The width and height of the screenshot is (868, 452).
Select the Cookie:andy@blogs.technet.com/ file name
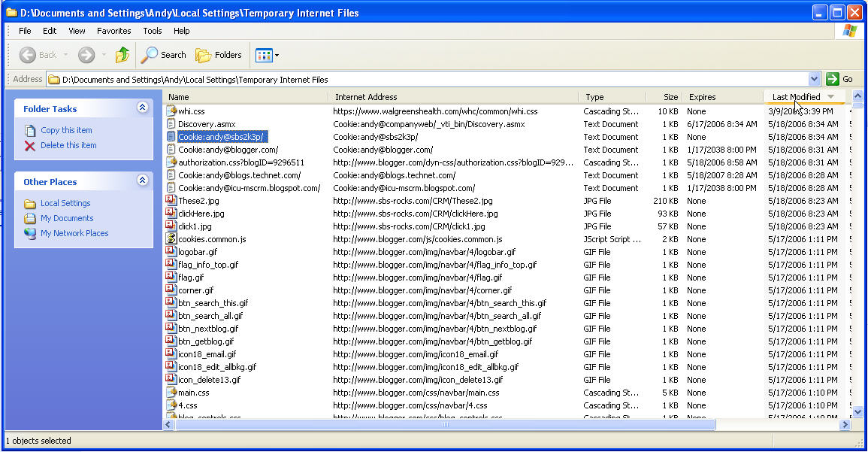240,175
